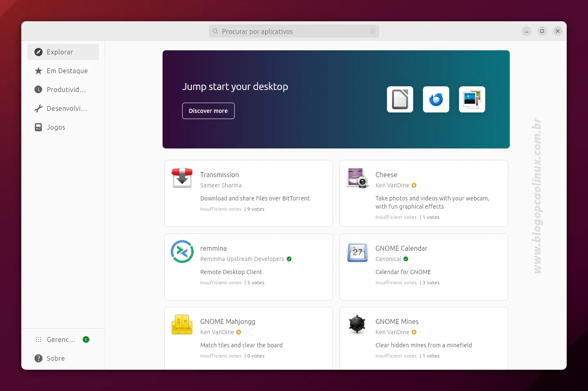Open the Transmission app icon
The image size is (588, 391).
click(182, 178)
